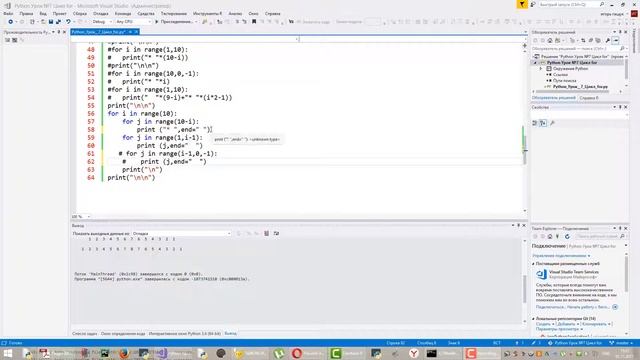Open the Windows Start button
This screenshot has height=360, width=640.
(x=8, y=353)
